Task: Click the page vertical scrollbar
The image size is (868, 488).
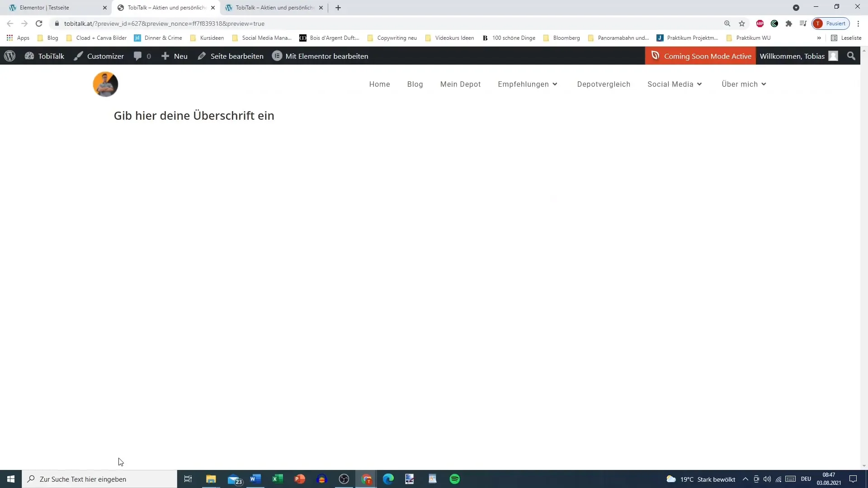Action: [x=864, y=258]
